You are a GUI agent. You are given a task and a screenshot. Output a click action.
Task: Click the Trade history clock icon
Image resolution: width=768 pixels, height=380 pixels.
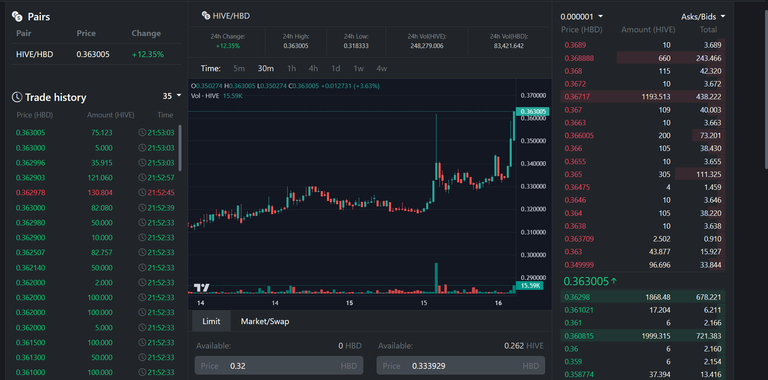pos(17,97)
